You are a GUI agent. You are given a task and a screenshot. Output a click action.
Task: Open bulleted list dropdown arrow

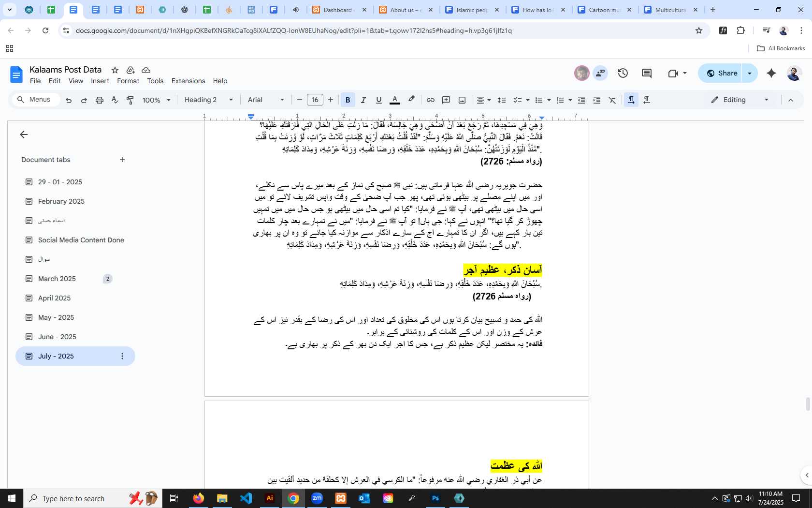pos(549,100)
